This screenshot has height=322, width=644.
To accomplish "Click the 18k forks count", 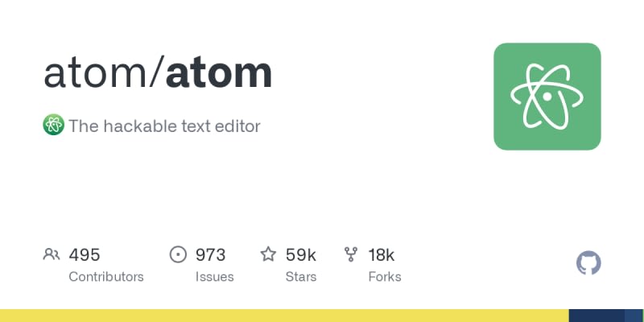I will tap(381, 255).
